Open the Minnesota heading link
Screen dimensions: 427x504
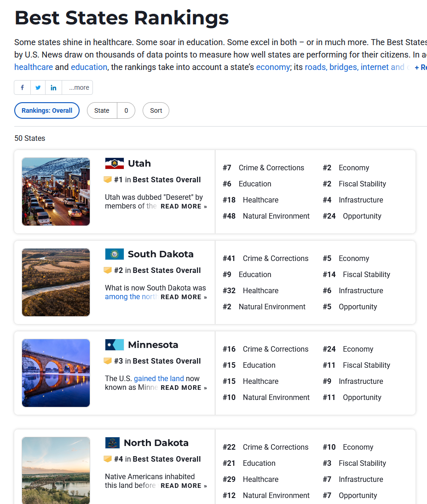(x=153, y=345)
